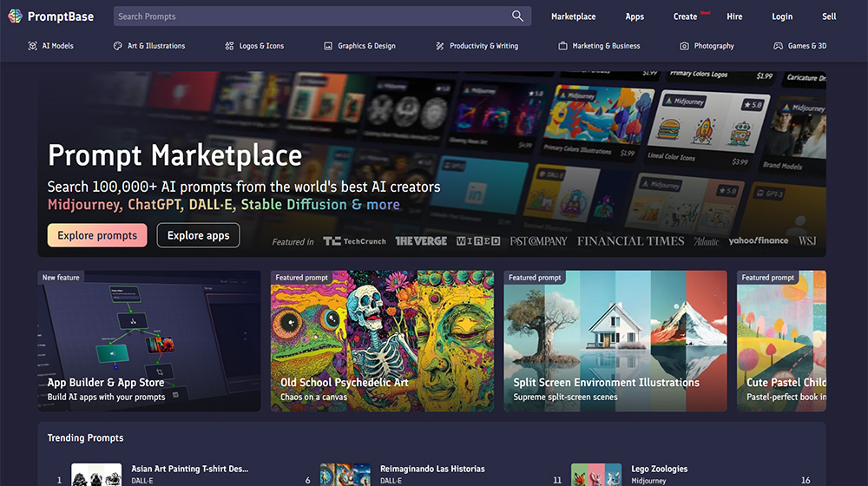Click the Games & 3D category icon

point(778,46)
